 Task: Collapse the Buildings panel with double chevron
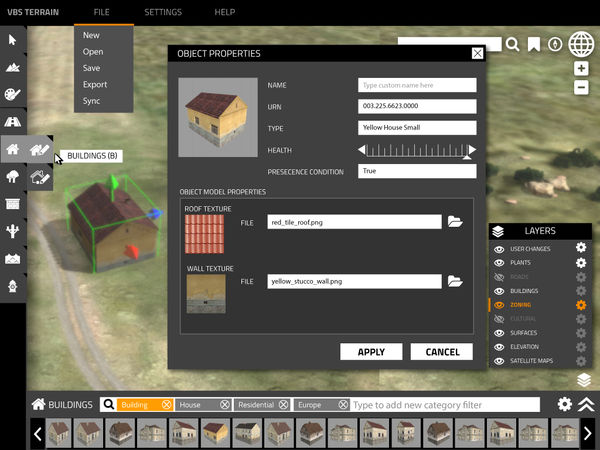click(586, 404)
